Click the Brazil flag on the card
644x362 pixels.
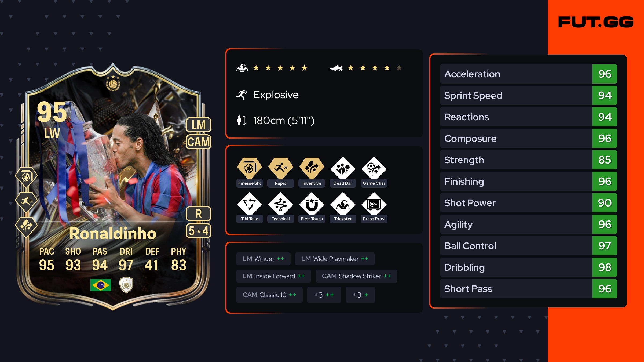click(x=101, y=285)
